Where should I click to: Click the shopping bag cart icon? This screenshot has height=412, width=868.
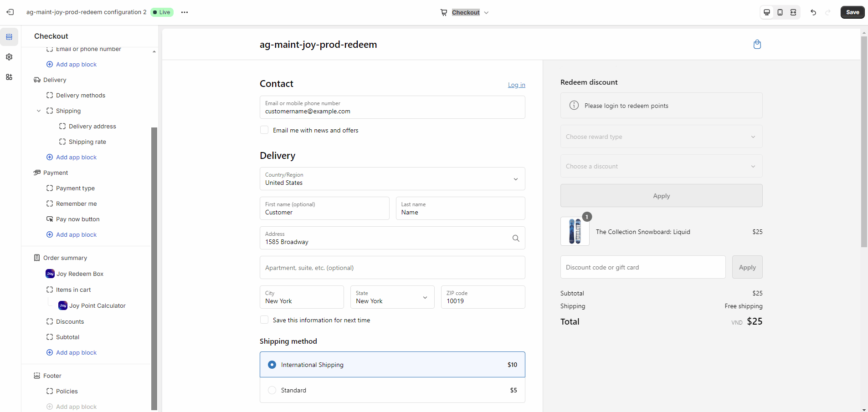pos(757,44)
